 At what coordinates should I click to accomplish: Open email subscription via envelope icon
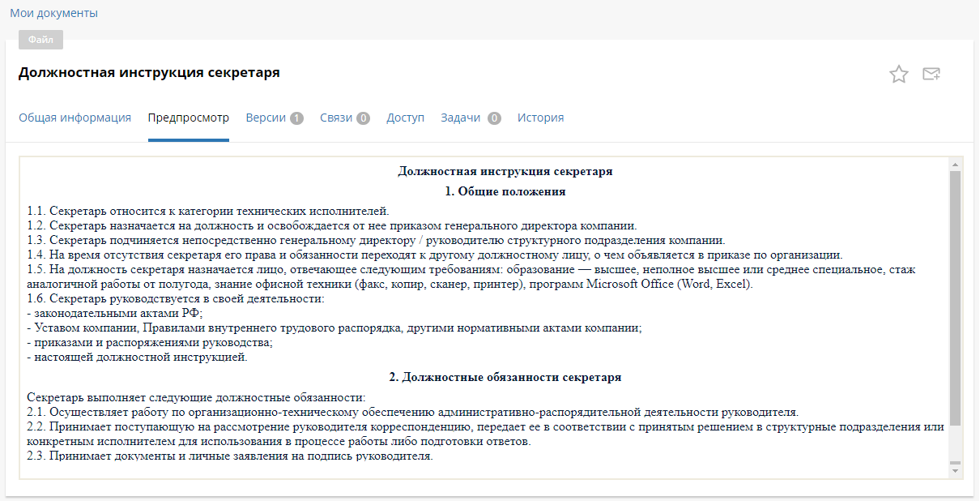coord(931,73)
